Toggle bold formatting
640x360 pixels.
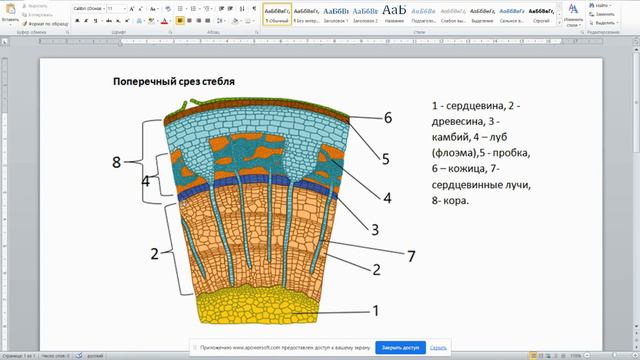[x=77, y=20]
